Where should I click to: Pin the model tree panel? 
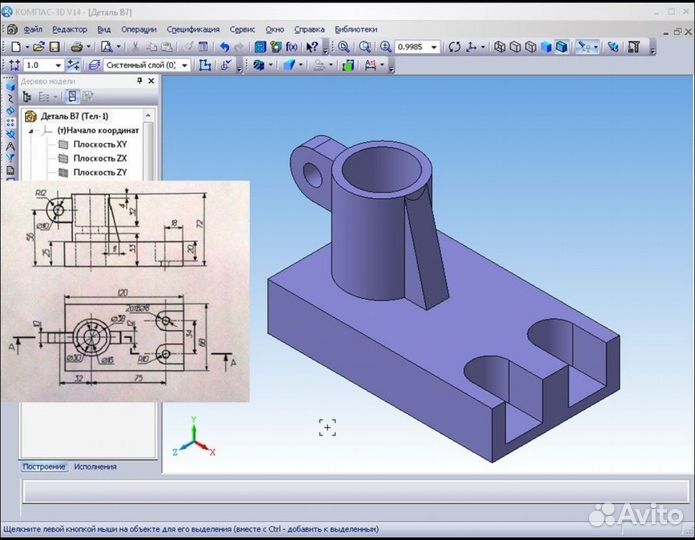coord(139,81)
